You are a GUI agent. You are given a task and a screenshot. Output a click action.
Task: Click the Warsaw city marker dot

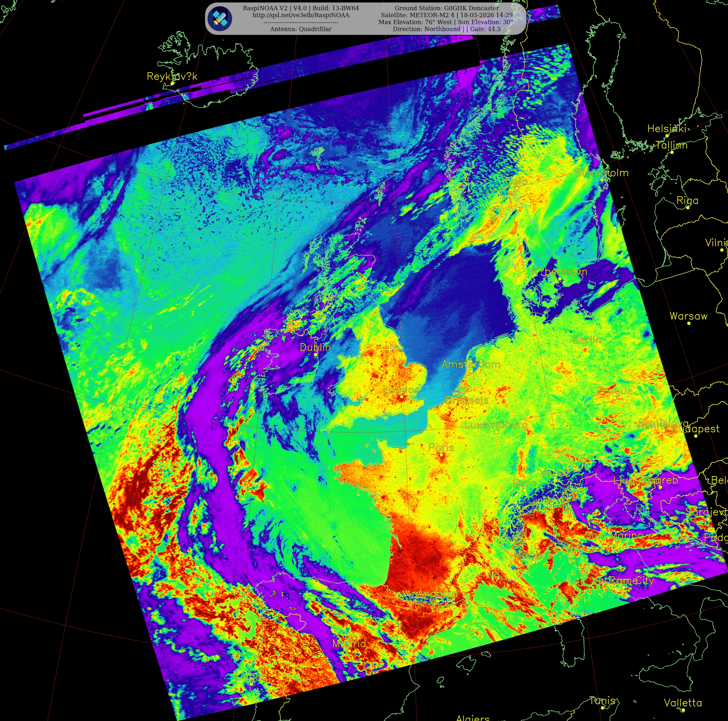pyautogui.click(x=689, y=323)
